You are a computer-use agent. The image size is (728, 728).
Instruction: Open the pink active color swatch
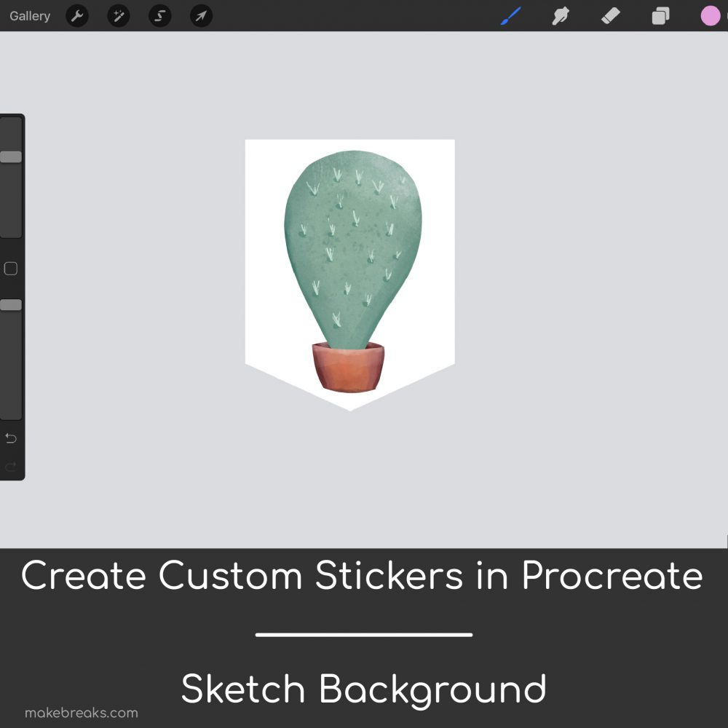coord(711,16)
